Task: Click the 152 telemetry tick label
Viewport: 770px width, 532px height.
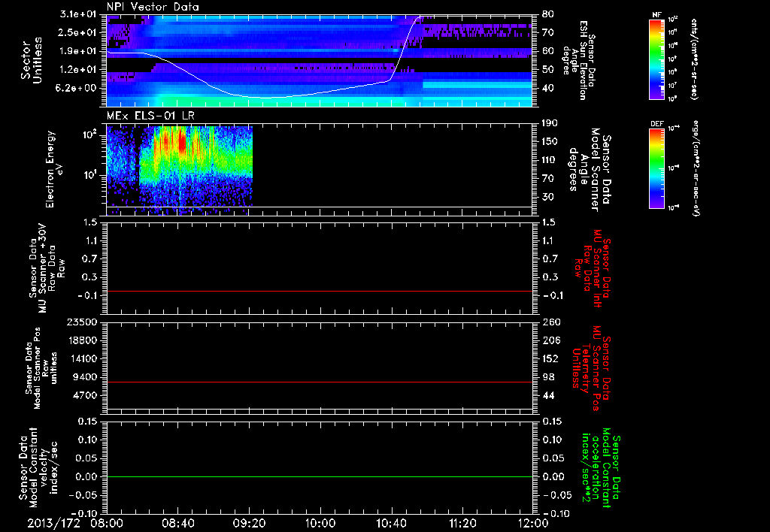Action: coord(551,358)
